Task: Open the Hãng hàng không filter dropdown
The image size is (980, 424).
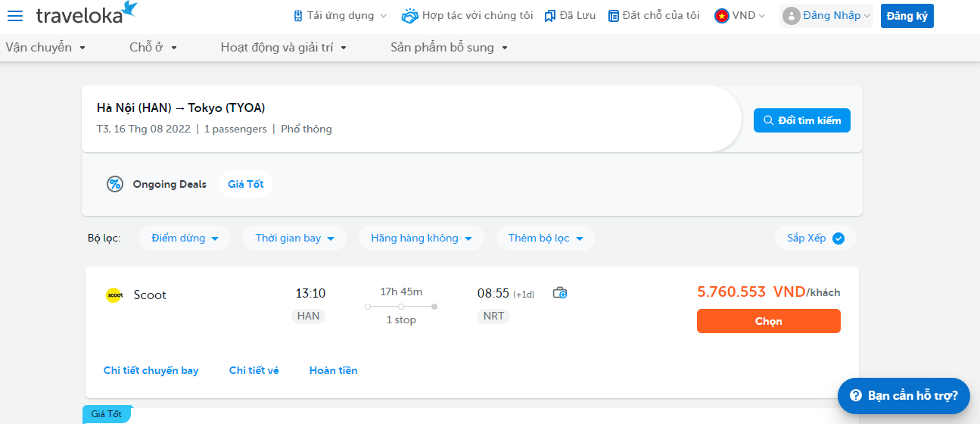Action: click(421, 238)
